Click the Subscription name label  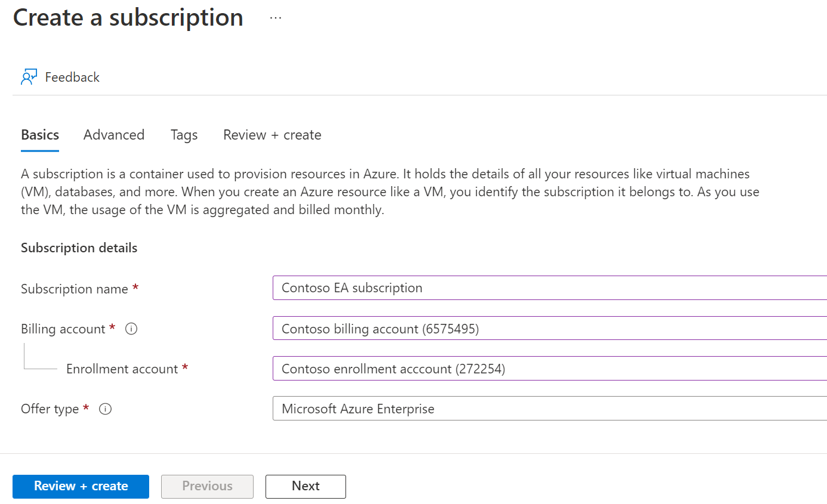(x=75, y=289)
